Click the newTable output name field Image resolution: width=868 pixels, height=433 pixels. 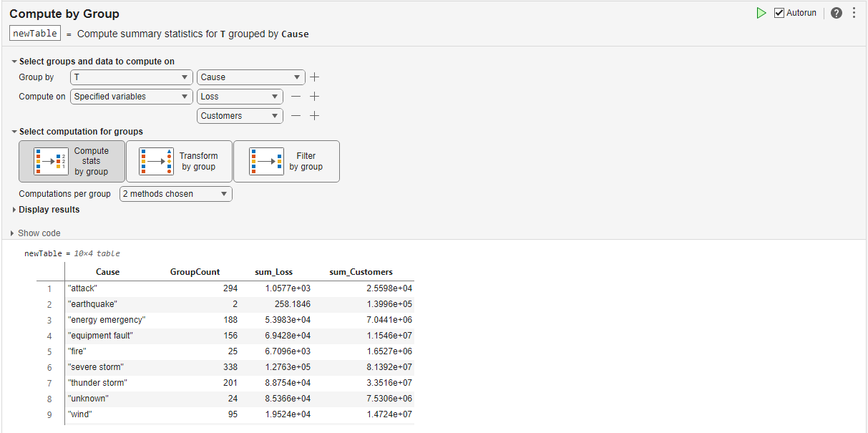[x=34, y=33]
